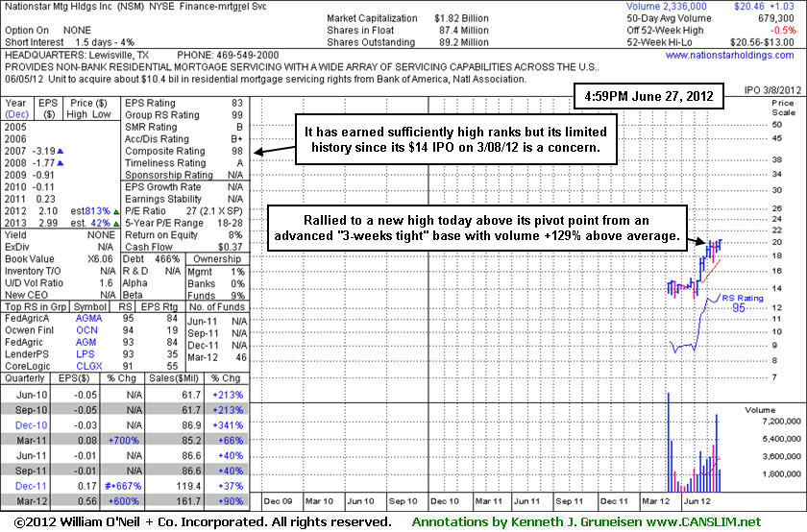The width and height of the screenshot is (807, 532).
Task: Click the Mar 12 timeline label
Action: 656,501
